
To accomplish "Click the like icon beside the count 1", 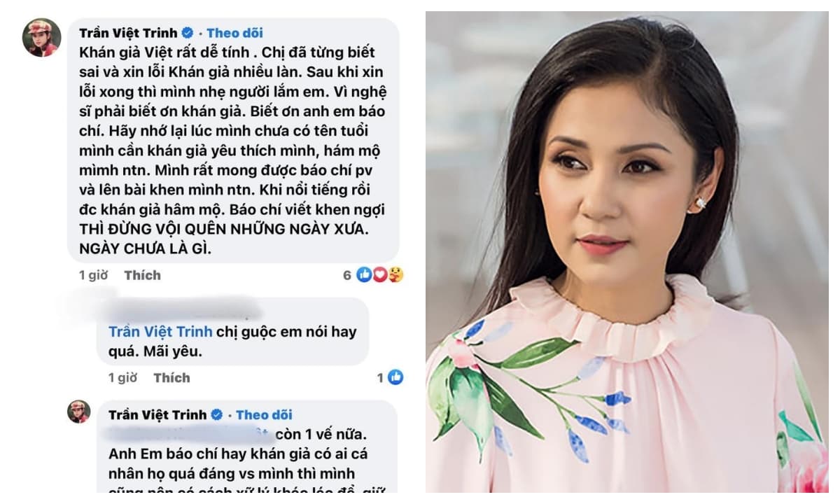I will (395, 377).
